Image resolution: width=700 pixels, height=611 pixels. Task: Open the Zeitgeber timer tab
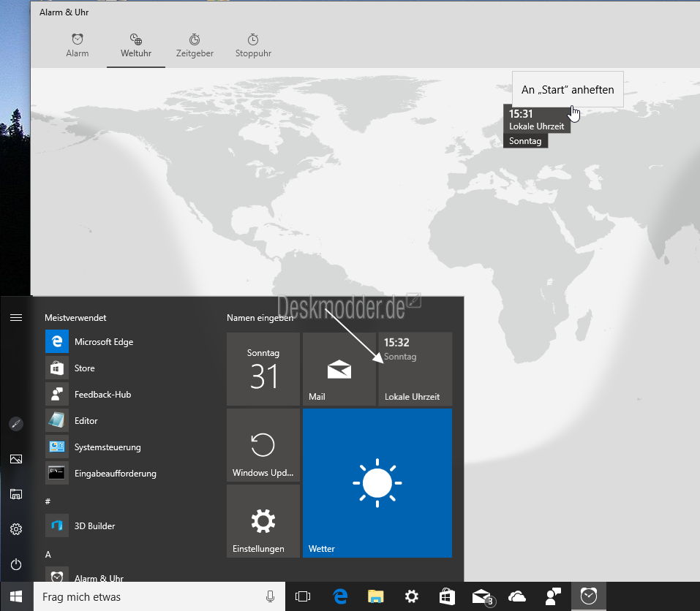[195, 45]
